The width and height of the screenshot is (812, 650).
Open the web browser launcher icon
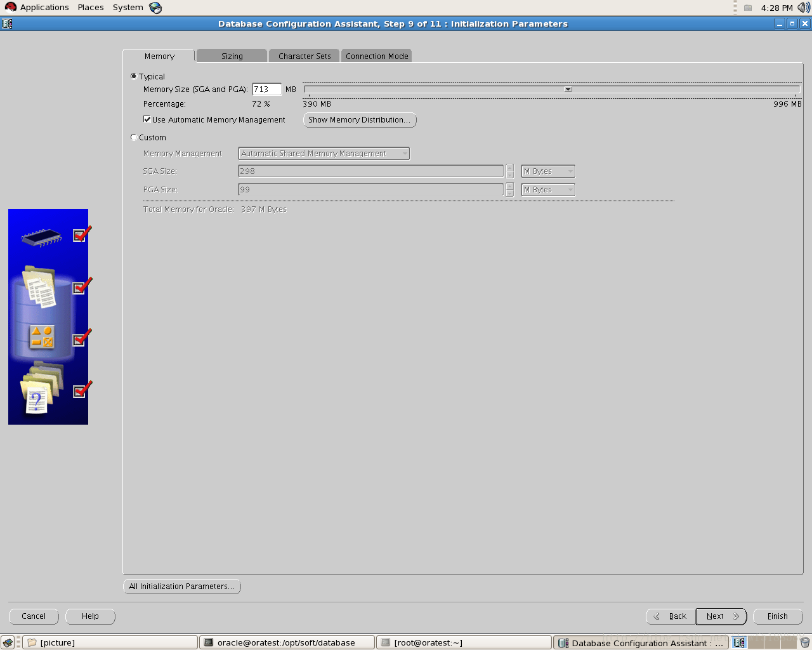[155, 8]
